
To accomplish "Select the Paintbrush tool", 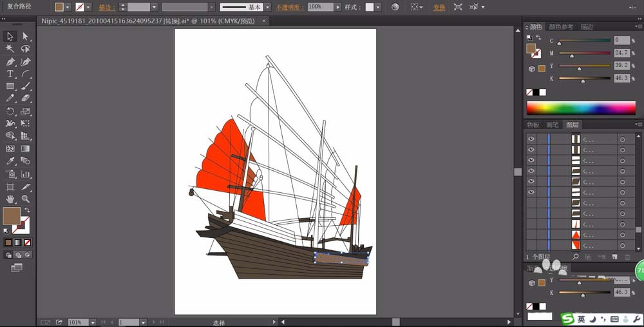I will [x=26, y=86].
